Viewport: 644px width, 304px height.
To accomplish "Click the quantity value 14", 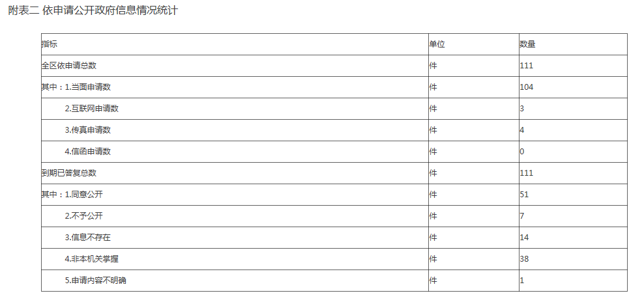I will [x=524, y=238].
